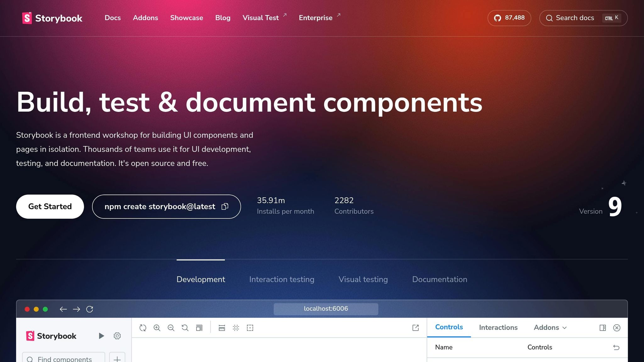Viewport: 644px width, 362px height.
Task: Click the Find components search box
Action: (64, 358)
